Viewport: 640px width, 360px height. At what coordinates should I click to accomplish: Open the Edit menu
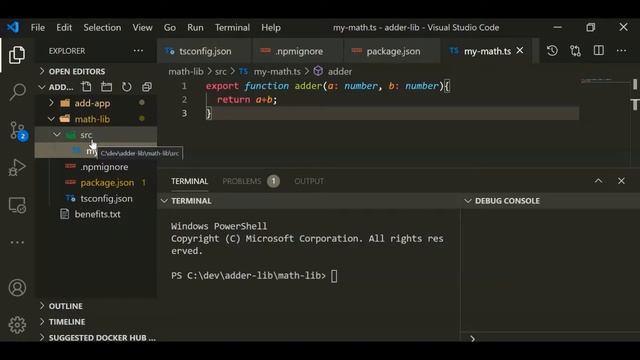64,27
